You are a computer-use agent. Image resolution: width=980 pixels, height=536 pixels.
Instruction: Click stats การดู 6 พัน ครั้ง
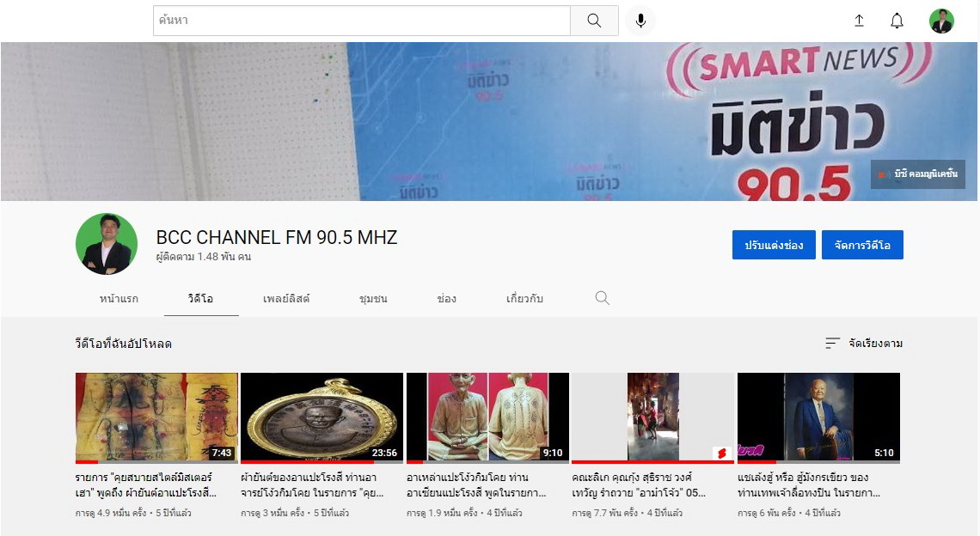pyautogui.click(x=766, y=513)
